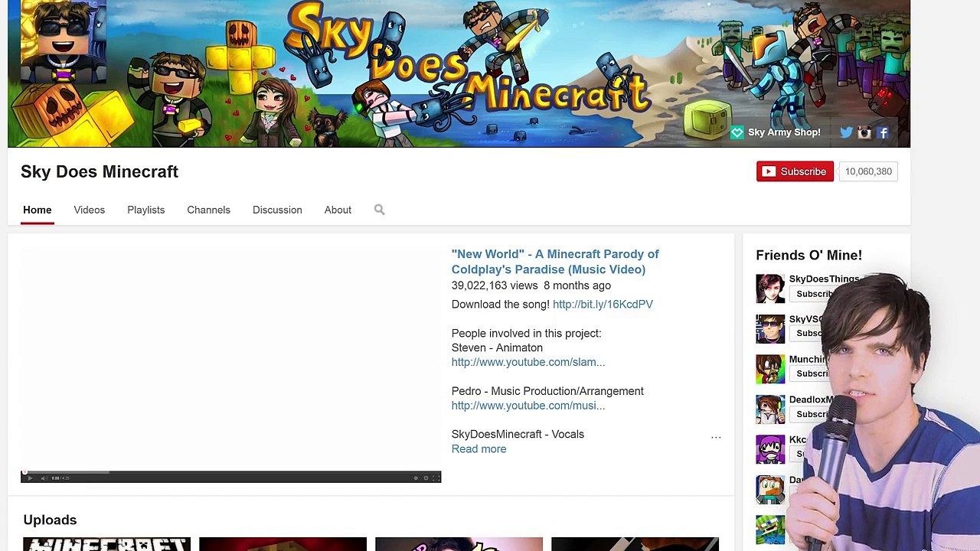Click the Uploads section heading
The image size is (980, 551).
point(50,520)
